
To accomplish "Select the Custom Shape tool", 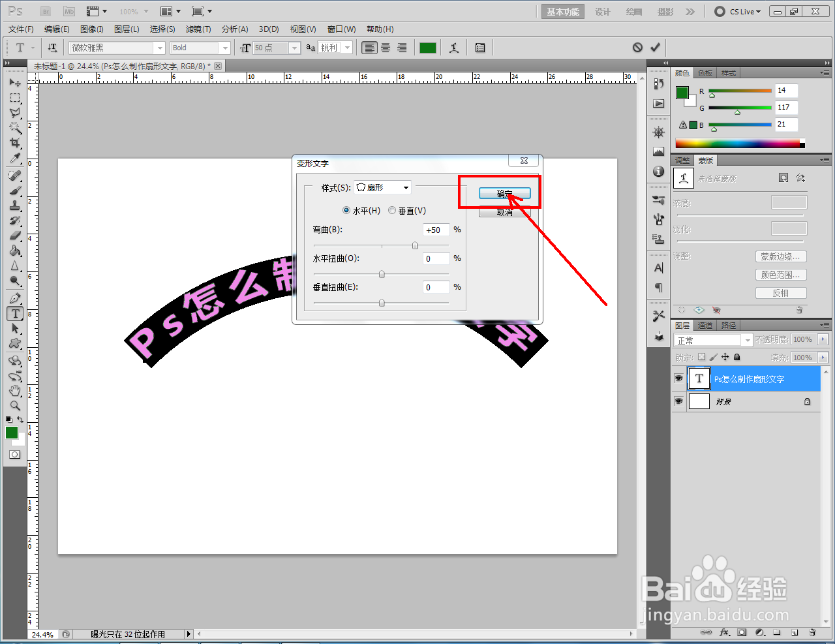I will pos(15,343).
